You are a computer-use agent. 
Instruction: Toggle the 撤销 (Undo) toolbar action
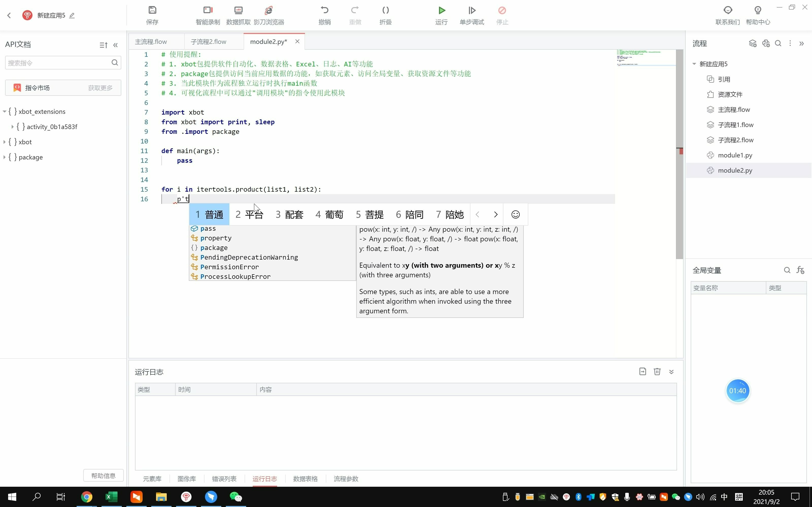tap(325, 15)
